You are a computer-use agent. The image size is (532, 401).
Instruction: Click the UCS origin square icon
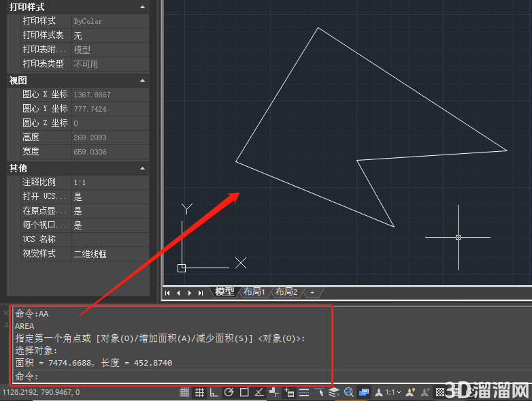click(182, 268)
